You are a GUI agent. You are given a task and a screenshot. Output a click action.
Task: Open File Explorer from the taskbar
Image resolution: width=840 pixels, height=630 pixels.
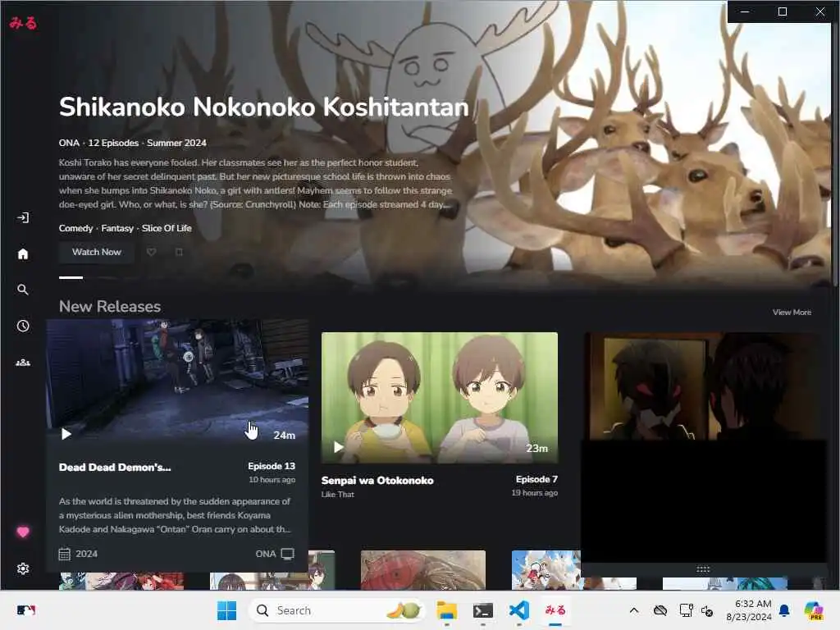pyautogui.click(x=447, y=610)
